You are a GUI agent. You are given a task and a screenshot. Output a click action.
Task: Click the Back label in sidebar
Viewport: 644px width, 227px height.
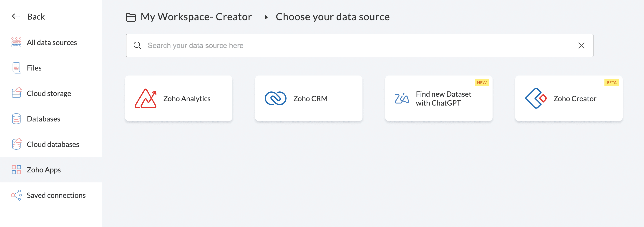(x=36, y=17)
